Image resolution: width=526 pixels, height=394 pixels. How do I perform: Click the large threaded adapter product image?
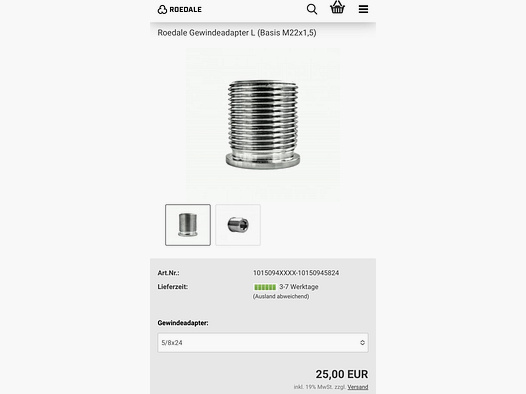(263, 124)
